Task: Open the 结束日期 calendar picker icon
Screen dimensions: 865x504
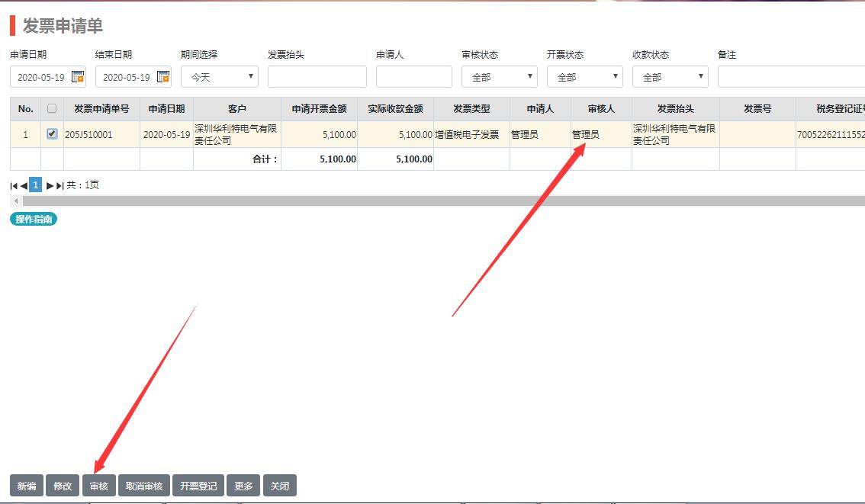Action: [x=162, y=77]
